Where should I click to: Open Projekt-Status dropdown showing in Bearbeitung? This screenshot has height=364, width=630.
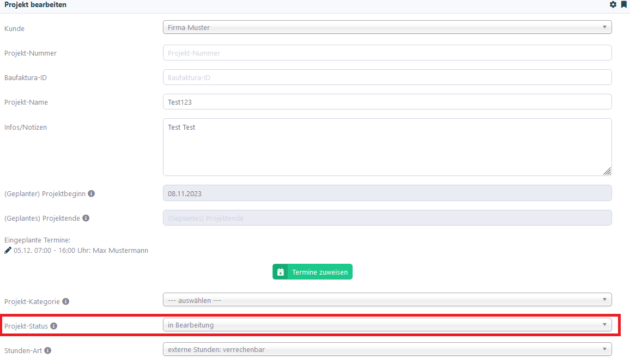[387, 325]
